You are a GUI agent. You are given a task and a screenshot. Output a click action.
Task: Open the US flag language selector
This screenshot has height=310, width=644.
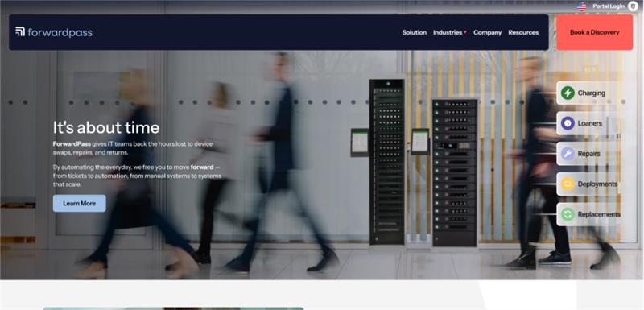(x=581, y=6)
